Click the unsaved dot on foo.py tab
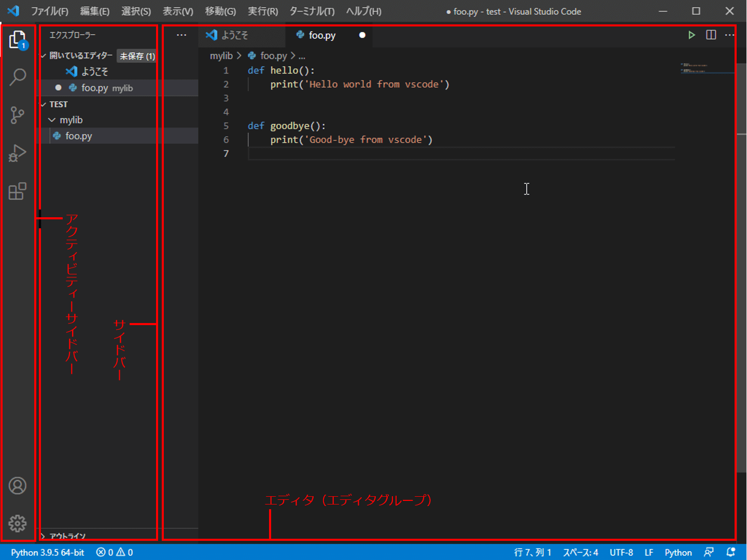 pyautogui.click(x=362, y=35)
